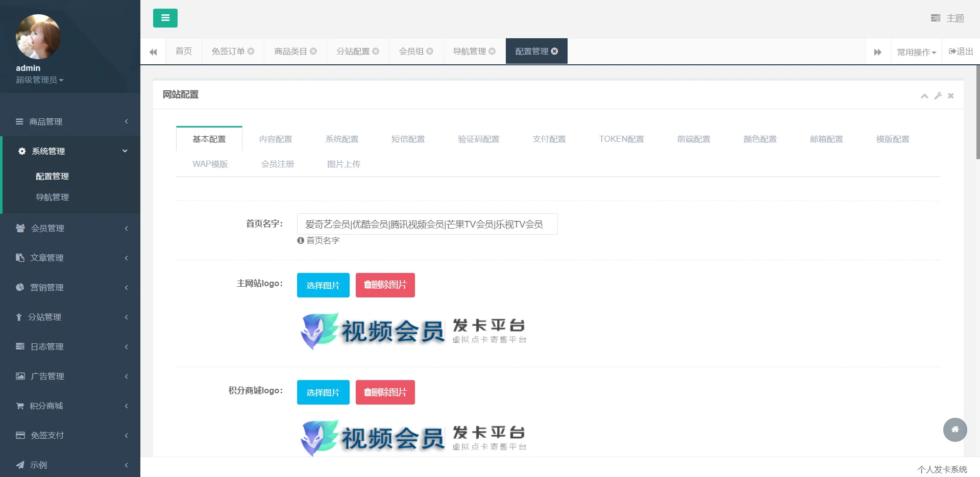Click the 退出 logout link
This screenshot has width=980, height=477.
[960, 51]
